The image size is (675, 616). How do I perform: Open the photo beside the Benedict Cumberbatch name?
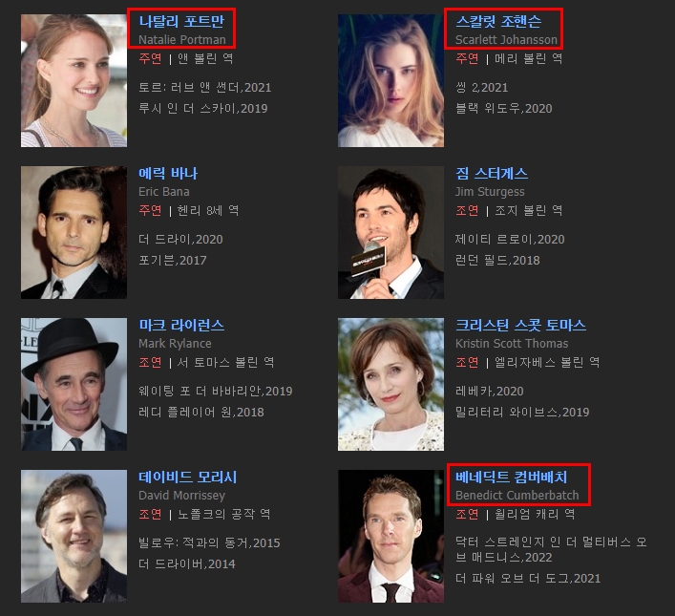[390, 536]
